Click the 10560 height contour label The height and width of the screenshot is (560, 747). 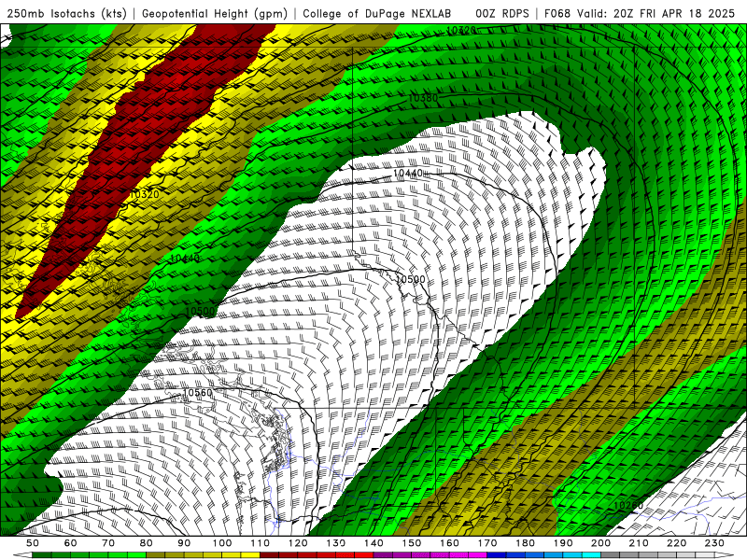pyautogui.click(x=197, y=393)
